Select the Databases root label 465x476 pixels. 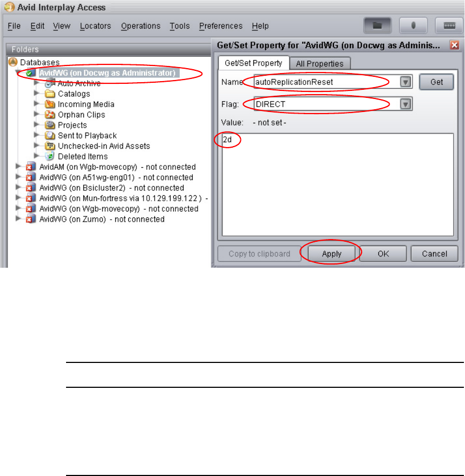40,62
